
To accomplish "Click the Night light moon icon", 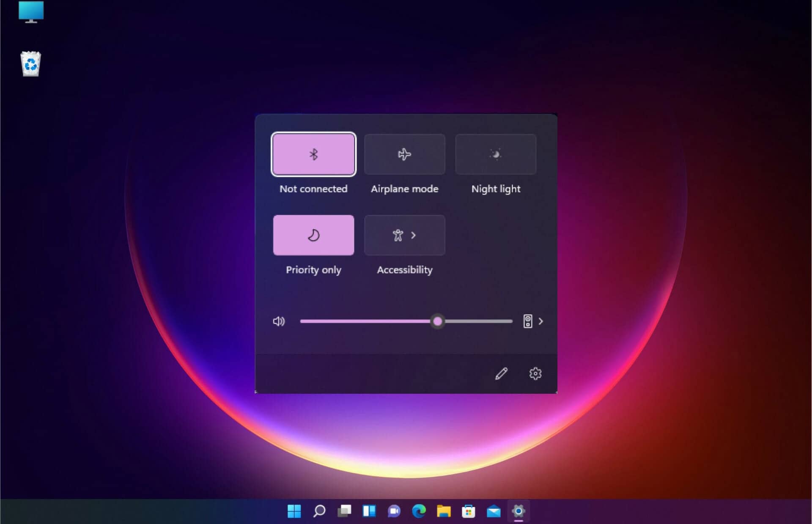I will (x=495, y=154).
